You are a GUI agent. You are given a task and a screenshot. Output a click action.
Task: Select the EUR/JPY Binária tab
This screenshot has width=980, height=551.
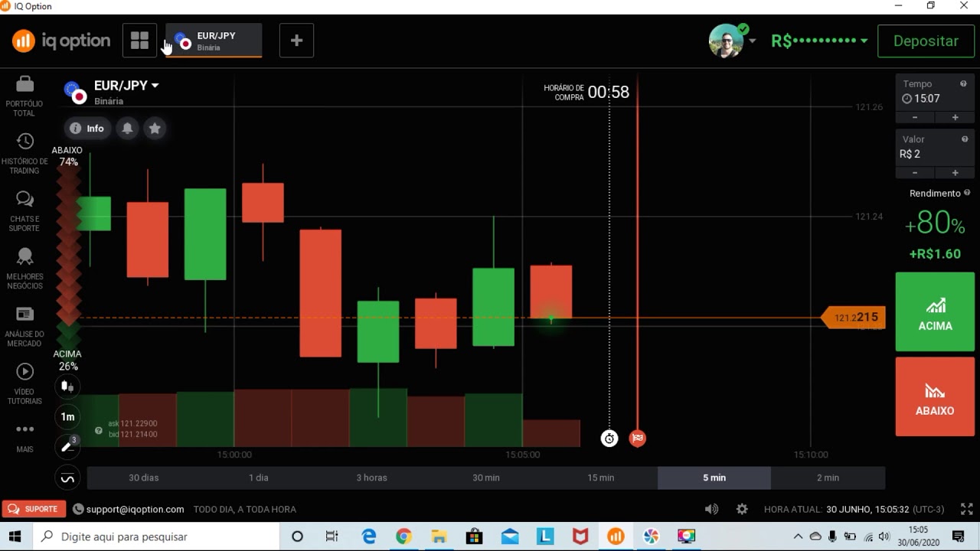point(214,41)
